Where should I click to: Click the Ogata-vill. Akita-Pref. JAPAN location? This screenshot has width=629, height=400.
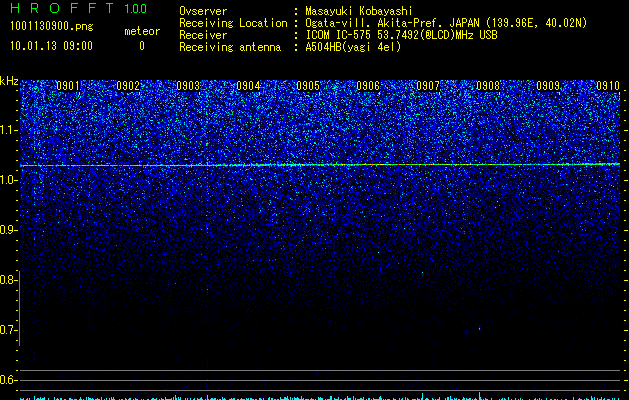tap(446, 23)
